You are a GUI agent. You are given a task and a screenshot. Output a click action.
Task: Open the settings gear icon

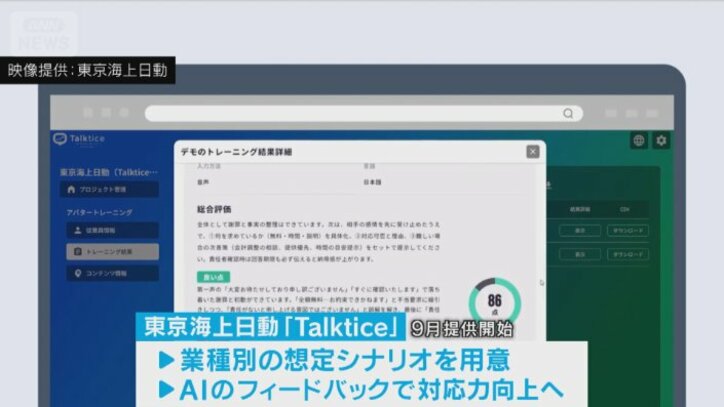661,140
